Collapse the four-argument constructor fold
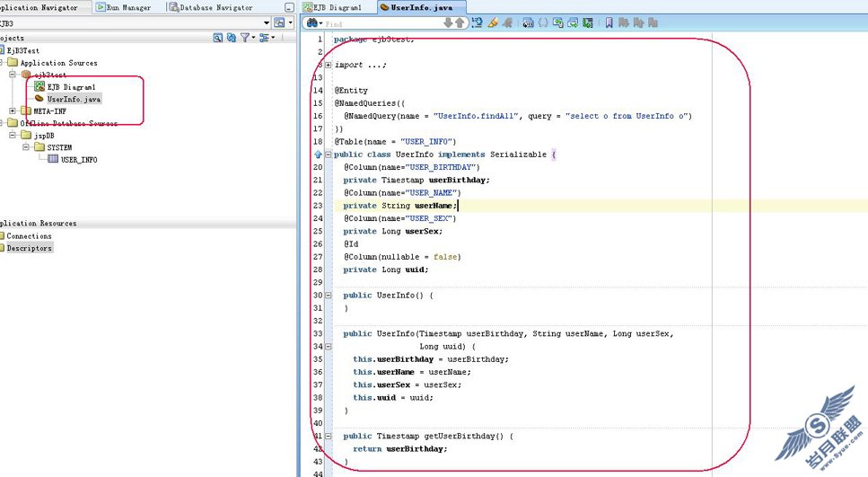 pos(329,346)
